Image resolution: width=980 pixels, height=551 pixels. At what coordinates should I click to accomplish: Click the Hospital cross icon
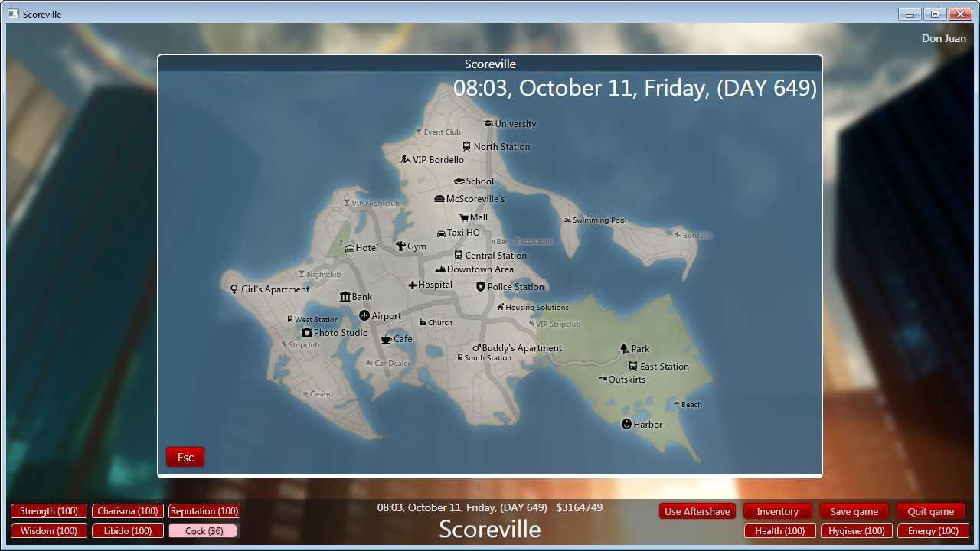(412, 285)
